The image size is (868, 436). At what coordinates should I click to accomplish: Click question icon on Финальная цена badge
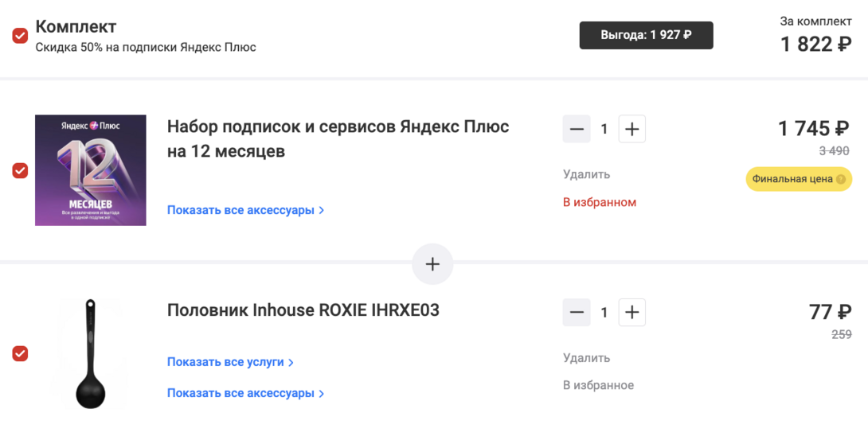pyautogui.click(x=839, y=180)
